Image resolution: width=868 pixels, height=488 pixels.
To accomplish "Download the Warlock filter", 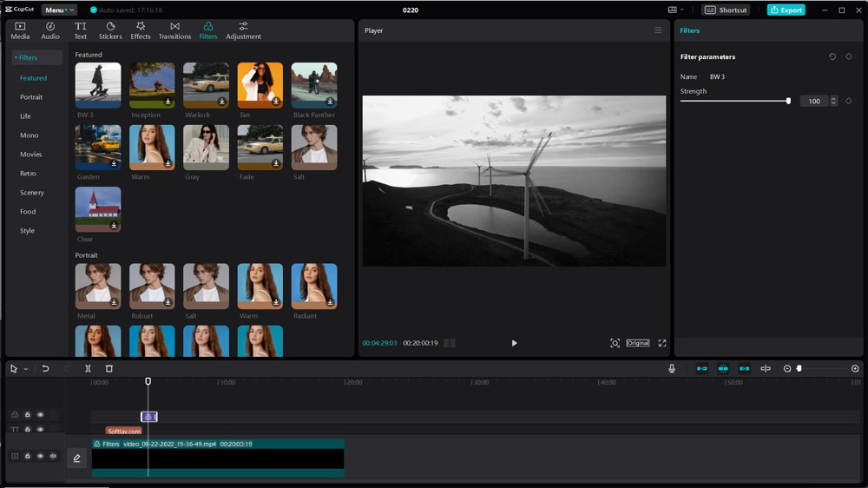I will pos(222,102).
